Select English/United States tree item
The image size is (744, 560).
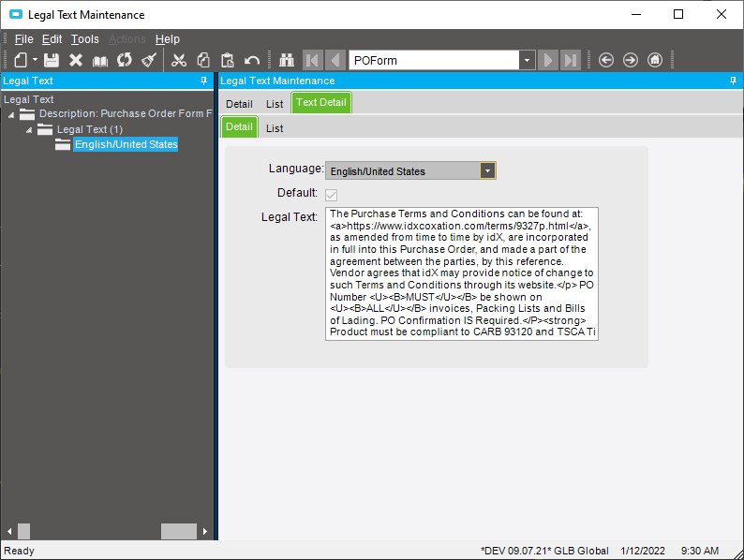[x=126, y=144]
